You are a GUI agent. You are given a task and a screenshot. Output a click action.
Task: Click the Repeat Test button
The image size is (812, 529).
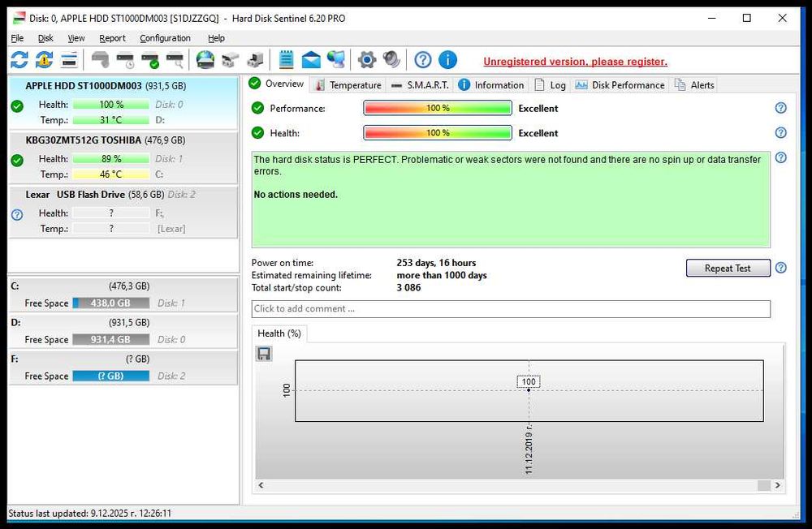pyautogui.click(x=728, y=268)
